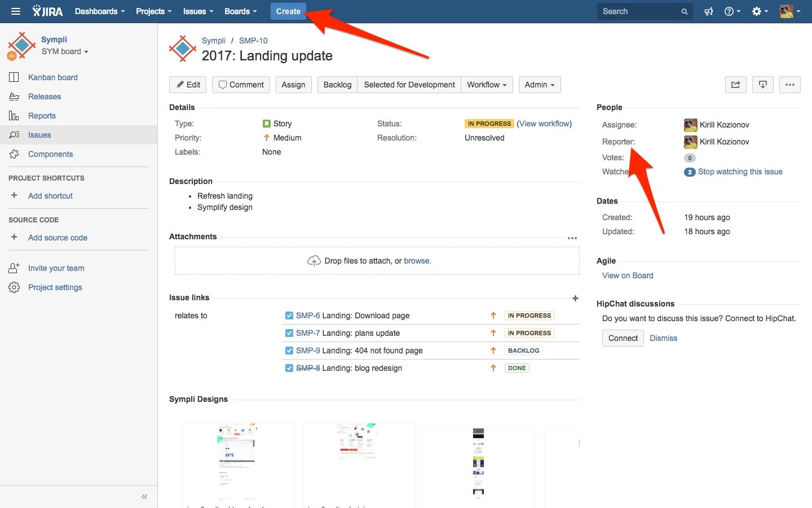812x508 pixels.
Task: Open Project settings
Action: point(55,287)
